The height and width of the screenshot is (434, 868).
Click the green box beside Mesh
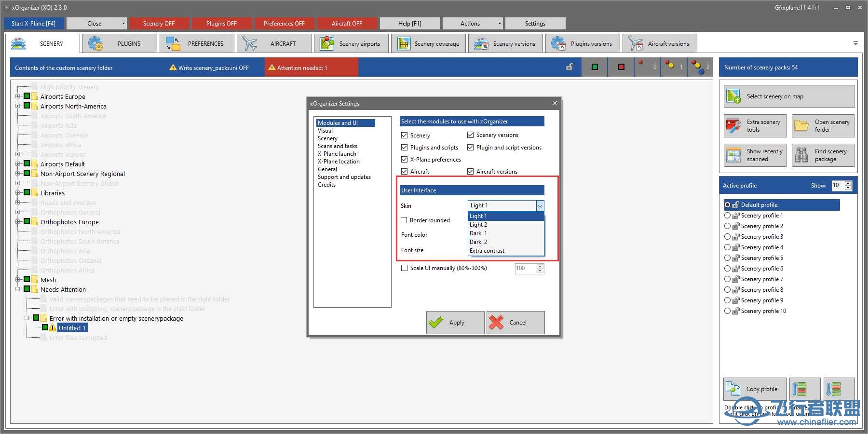click(x=27, y=279)
